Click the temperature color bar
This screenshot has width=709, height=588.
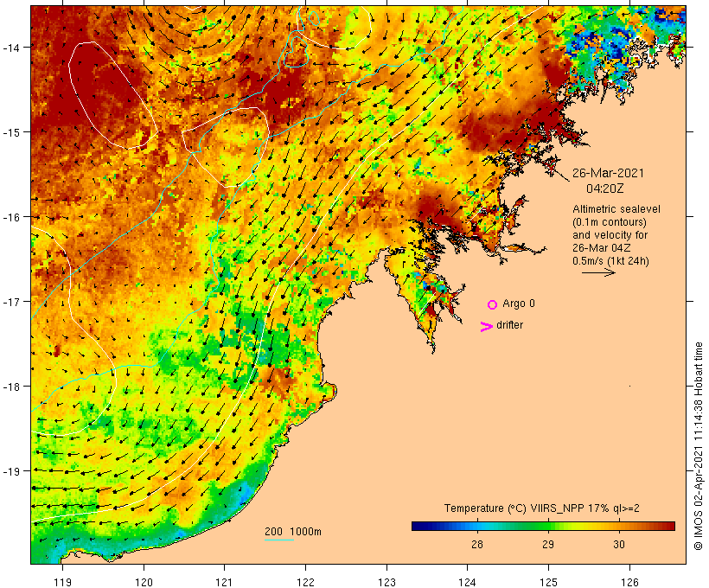pyautogui.click(x=543, y=526)
